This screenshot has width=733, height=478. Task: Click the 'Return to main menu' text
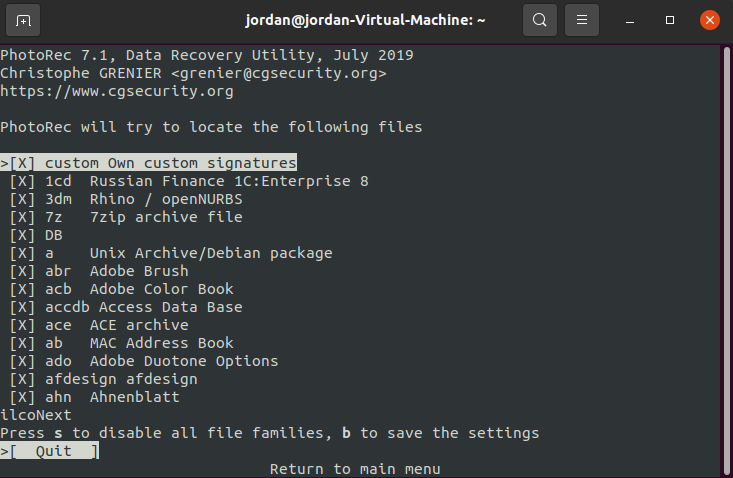(x=355, y=469)
